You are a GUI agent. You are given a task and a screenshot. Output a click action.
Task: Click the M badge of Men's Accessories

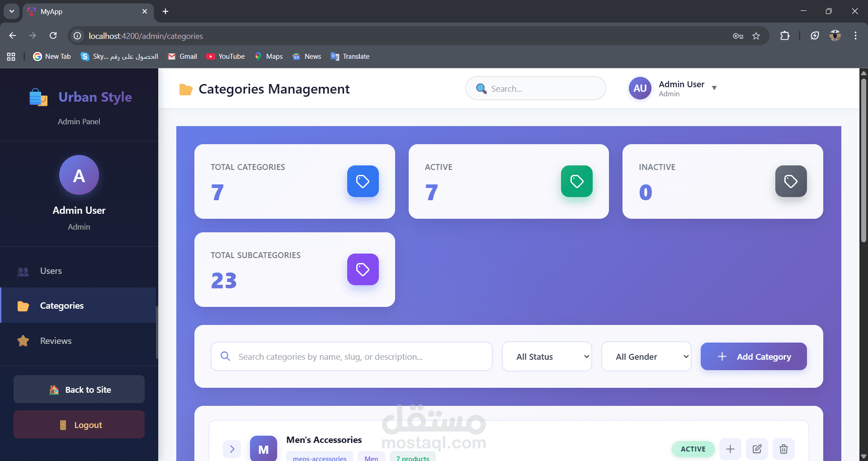[x=264, y=449]
